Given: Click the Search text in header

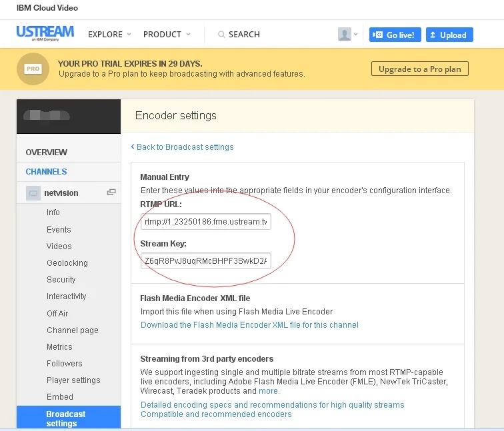Looking at the screenshot, I should click(x=244, y=35).
